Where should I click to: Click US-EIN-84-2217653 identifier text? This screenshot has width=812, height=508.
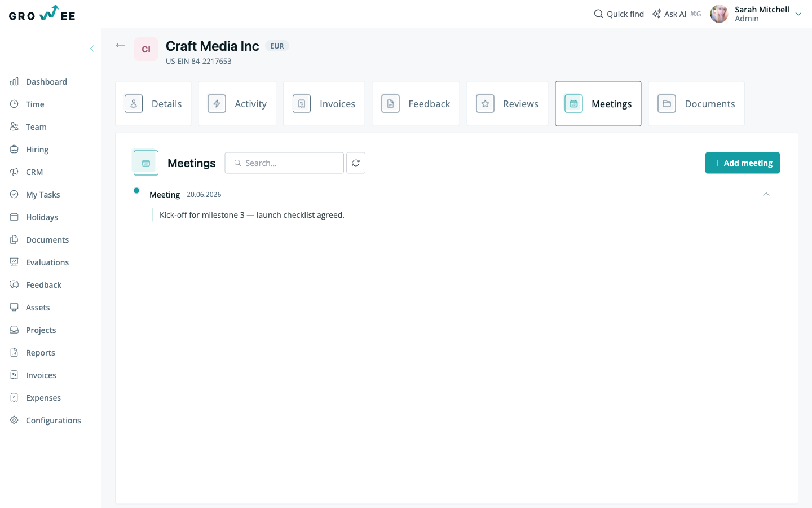pyautogui.click(x=198, y=61)
